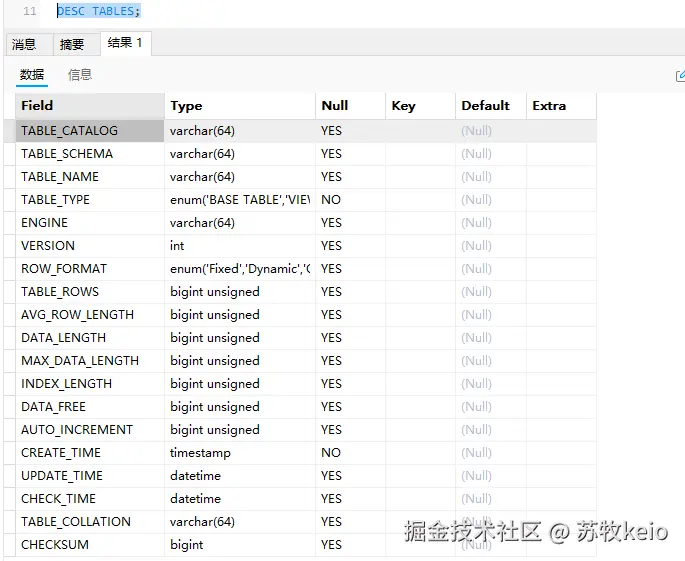The width and height of the screenshot is (685, 561).
Task: Click the row selector beside TABLE_SCHEMA
Action: click(10, 154)
